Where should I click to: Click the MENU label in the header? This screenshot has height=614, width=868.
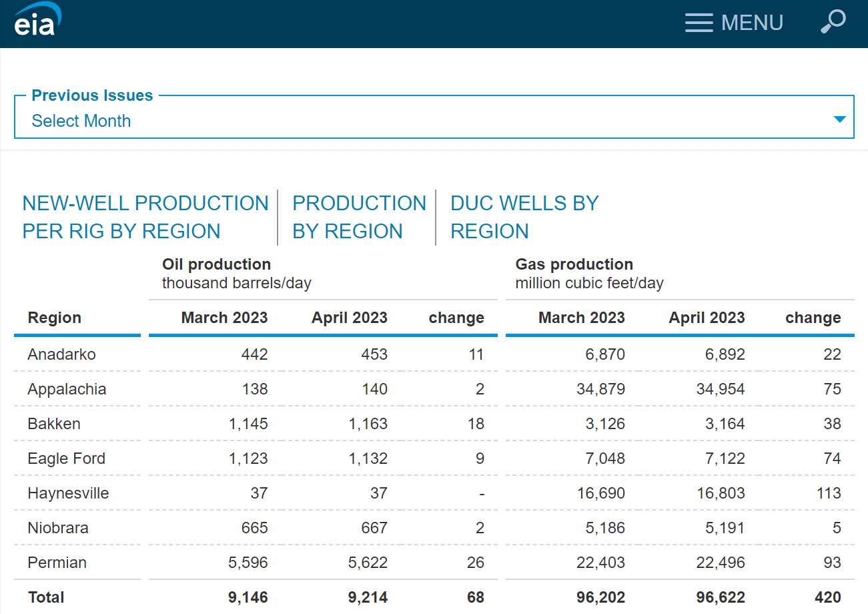(752, 22)
